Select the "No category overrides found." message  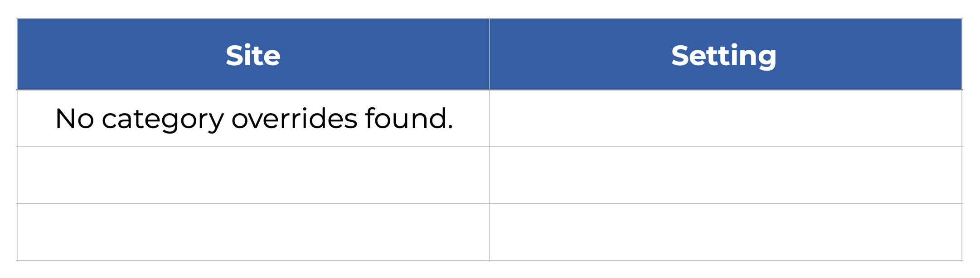point(254,119)
